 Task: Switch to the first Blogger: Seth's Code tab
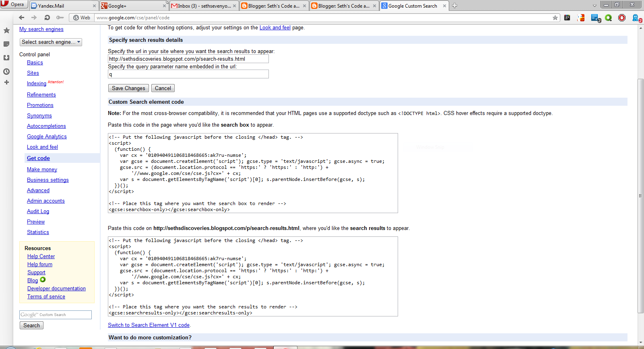click(x=274, y=6)
